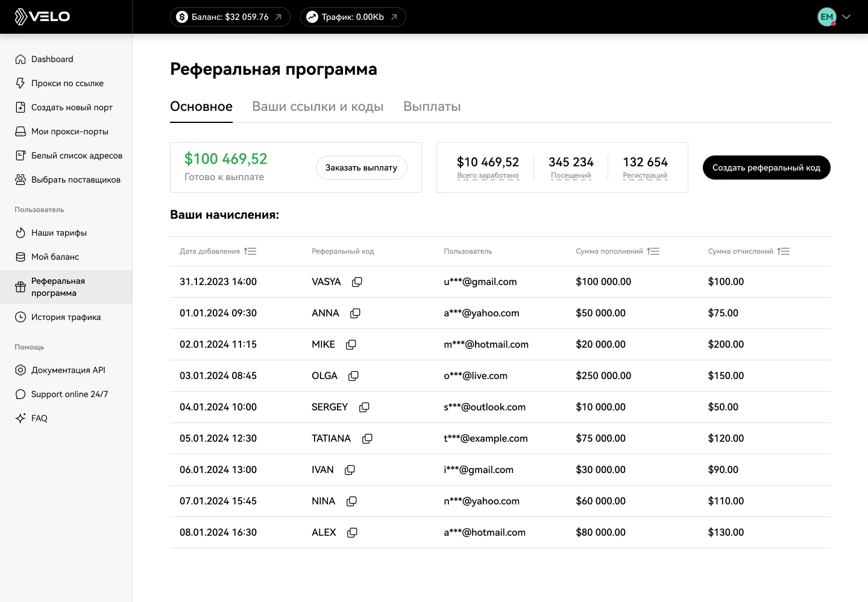Click the $130.00 commission value
The image size is (868, 602).
726,533
